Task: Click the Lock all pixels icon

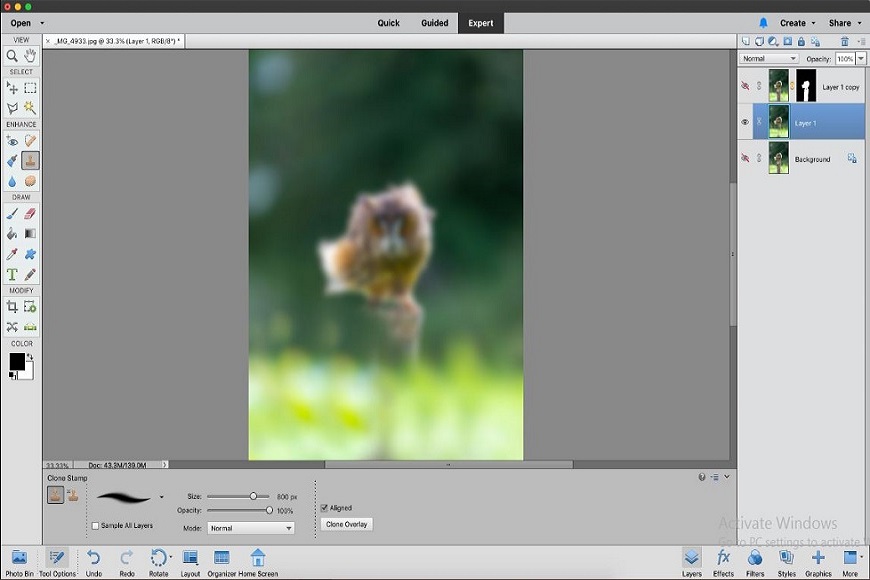Action: coord(801,42)
